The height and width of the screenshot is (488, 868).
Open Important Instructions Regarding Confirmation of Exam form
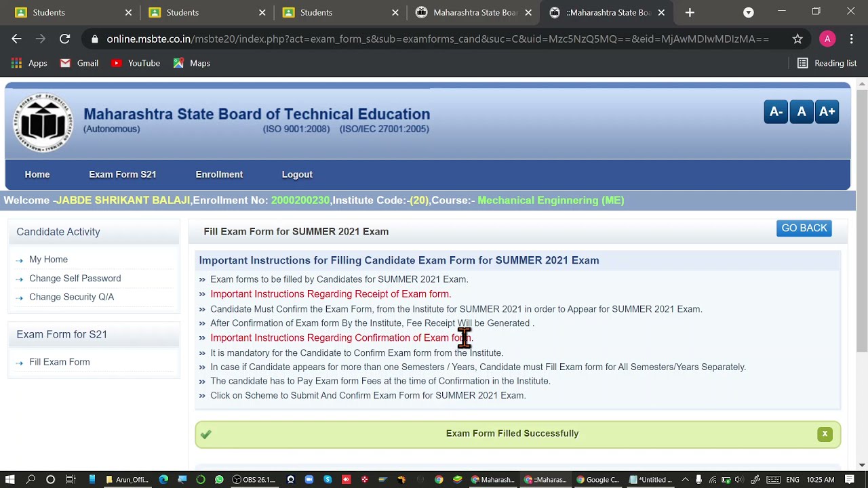tap(341, 338)
